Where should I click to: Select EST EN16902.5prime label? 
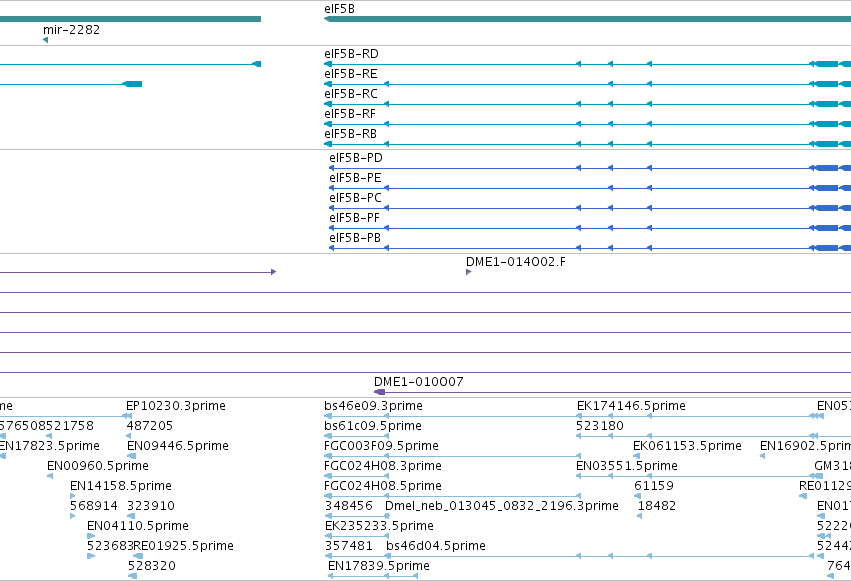805,446
